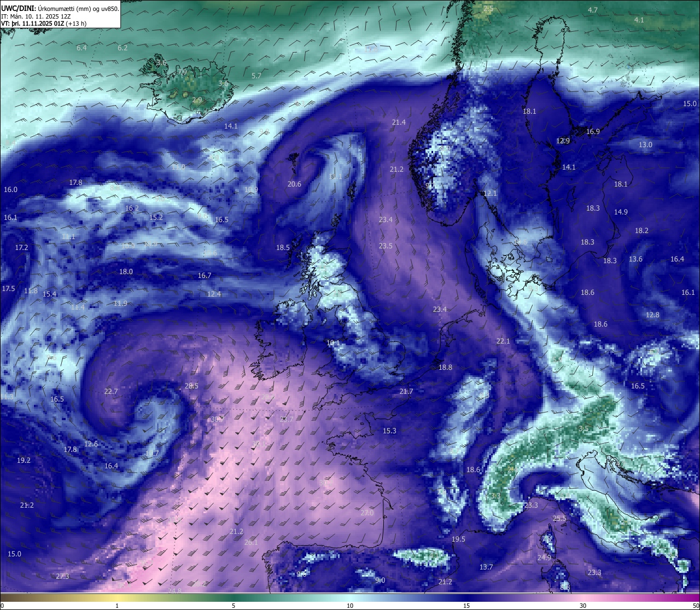
Task: Click the 26.1 value on the map
Action: pyautogui.click(x=251, y=543)
